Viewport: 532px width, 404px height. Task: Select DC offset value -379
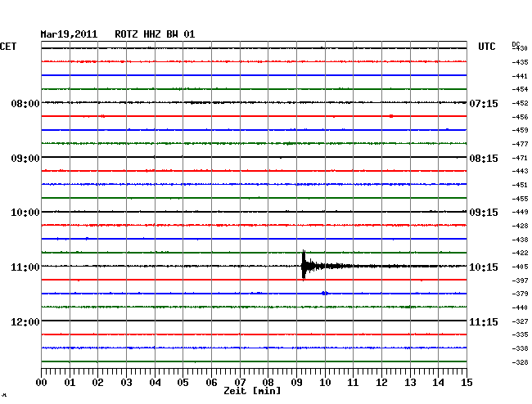pyautogui.click(x=520, y=294)
